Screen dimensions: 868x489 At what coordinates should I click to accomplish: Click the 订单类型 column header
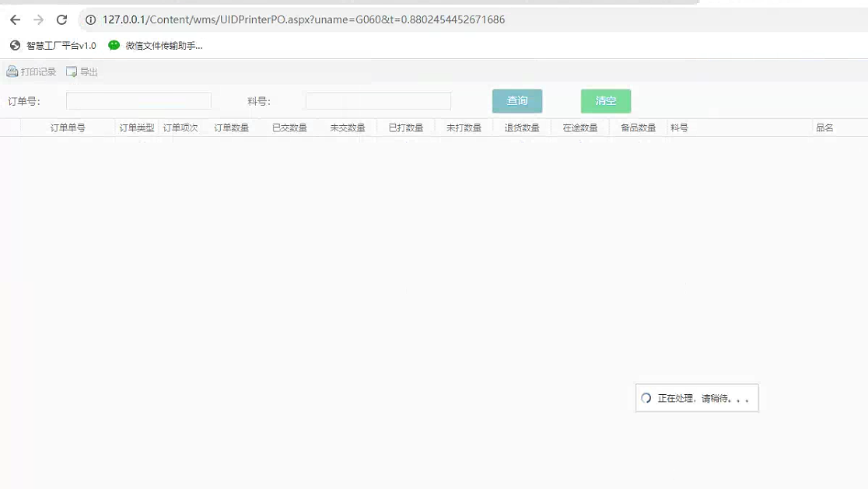click(x=137, y=127)
